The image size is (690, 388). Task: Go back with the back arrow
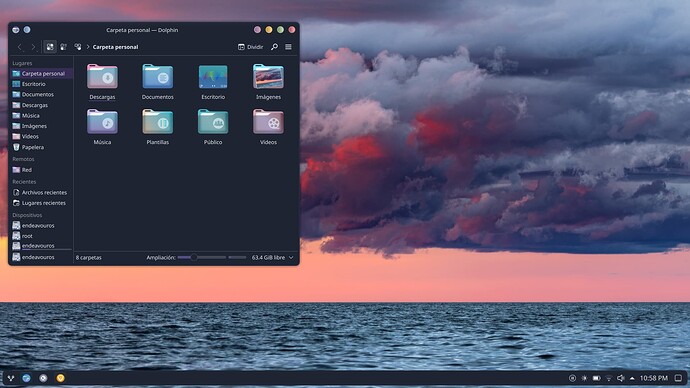(19, 47)
